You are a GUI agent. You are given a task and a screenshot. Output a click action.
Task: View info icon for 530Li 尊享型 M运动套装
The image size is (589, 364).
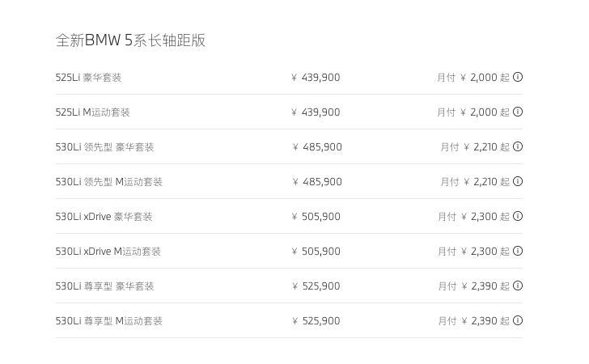[x=518, y=320]
